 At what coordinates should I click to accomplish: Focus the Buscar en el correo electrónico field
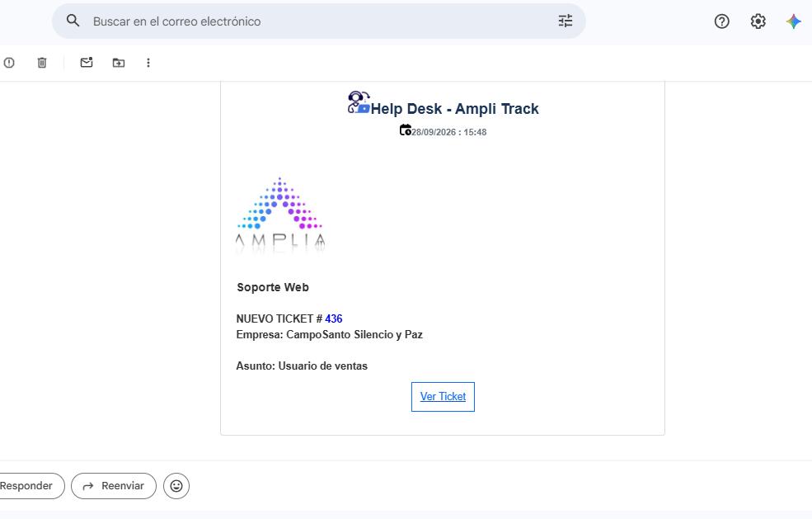point(319,21)
